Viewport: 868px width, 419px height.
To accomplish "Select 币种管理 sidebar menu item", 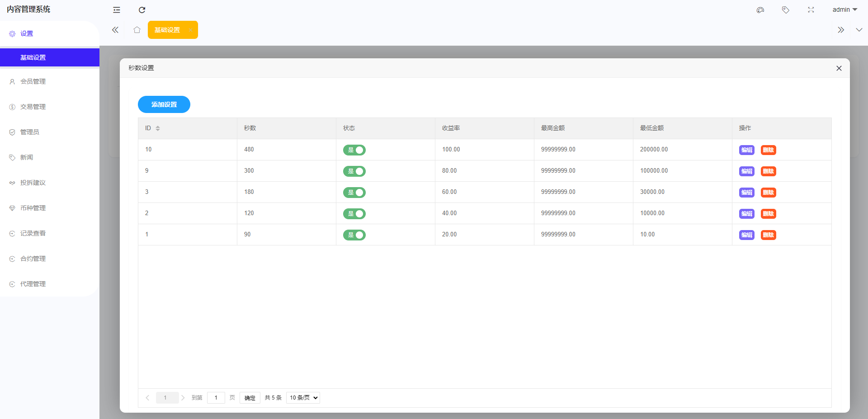I will coord(33,208).
